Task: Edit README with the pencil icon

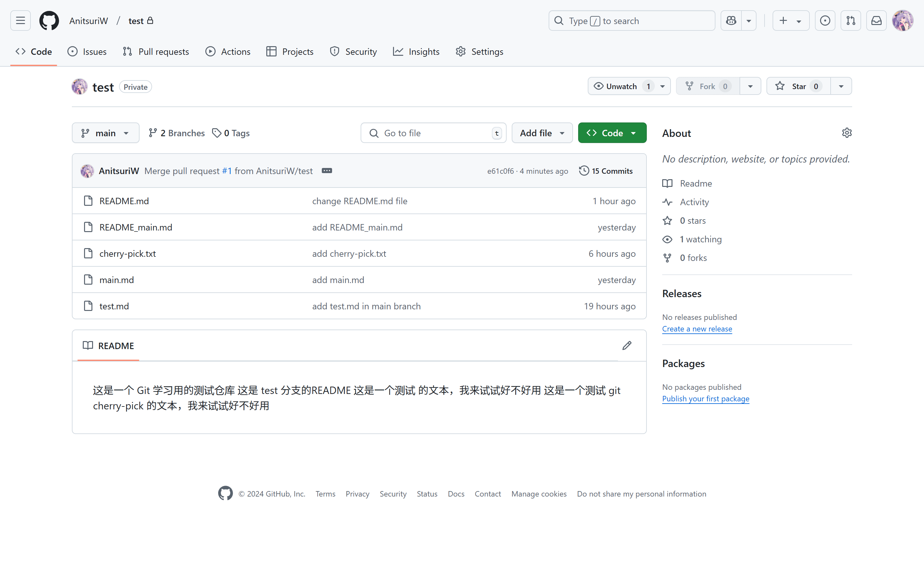Action: [627, 346]
